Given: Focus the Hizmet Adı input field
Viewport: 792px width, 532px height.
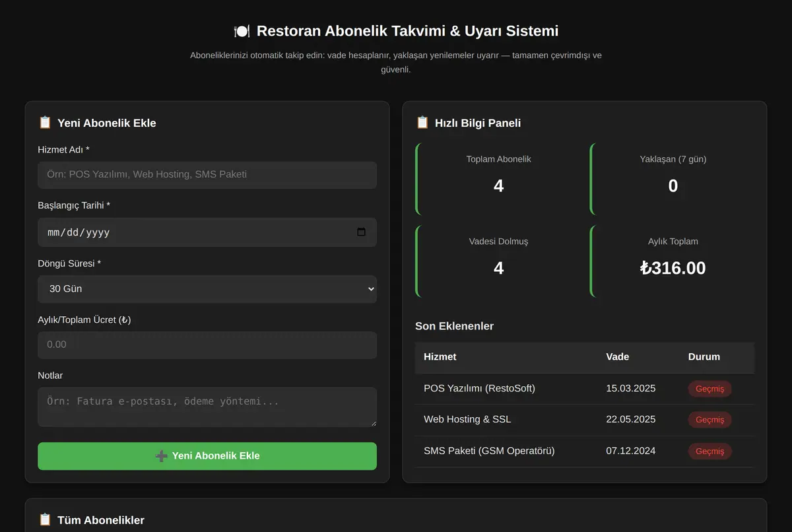Looking at the screenshot, I should tap(207, 175).
